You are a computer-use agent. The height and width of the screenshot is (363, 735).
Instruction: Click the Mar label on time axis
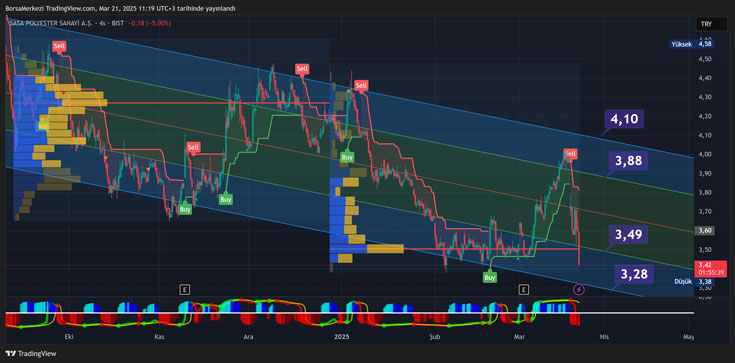point(519,337)
